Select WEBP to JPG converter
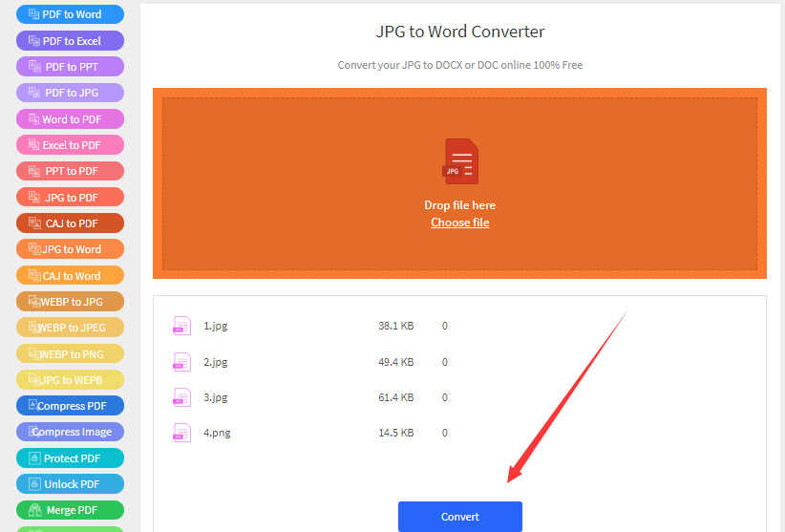785x532 pixels. [70, 302]
